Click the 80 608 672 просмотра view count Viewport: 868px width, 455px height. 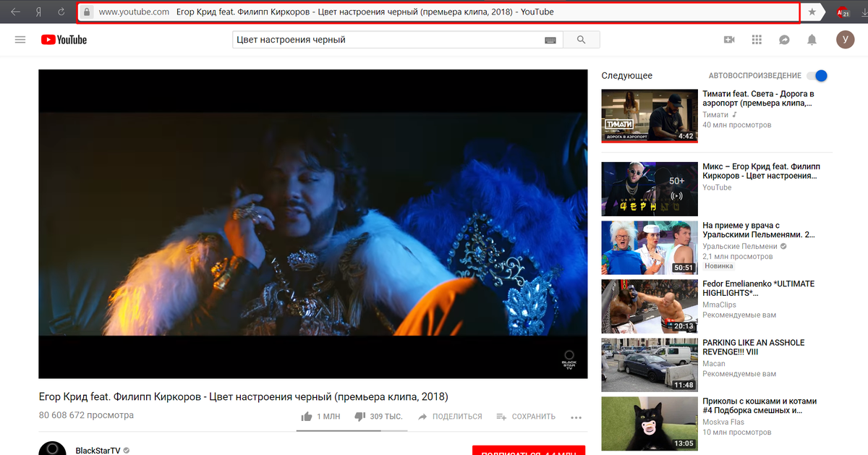86,415
